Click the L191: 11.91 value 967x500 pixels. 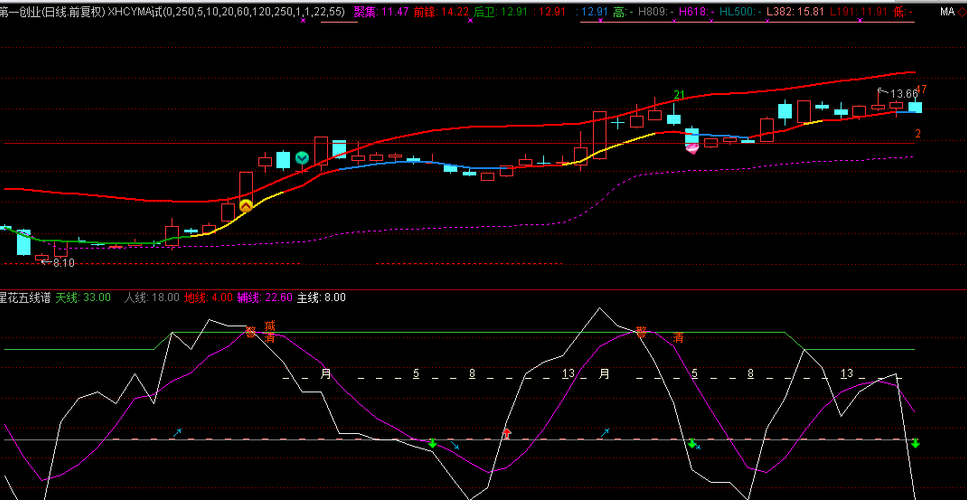(858, 10)
